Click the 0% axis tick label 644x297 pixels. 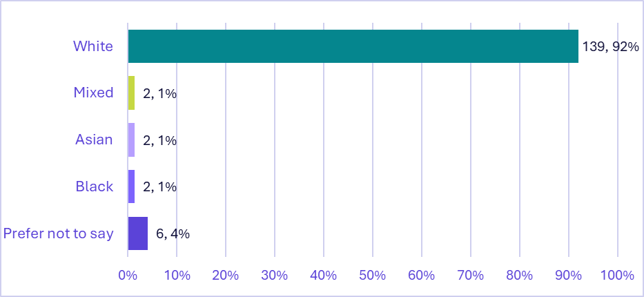pos(128,276)
